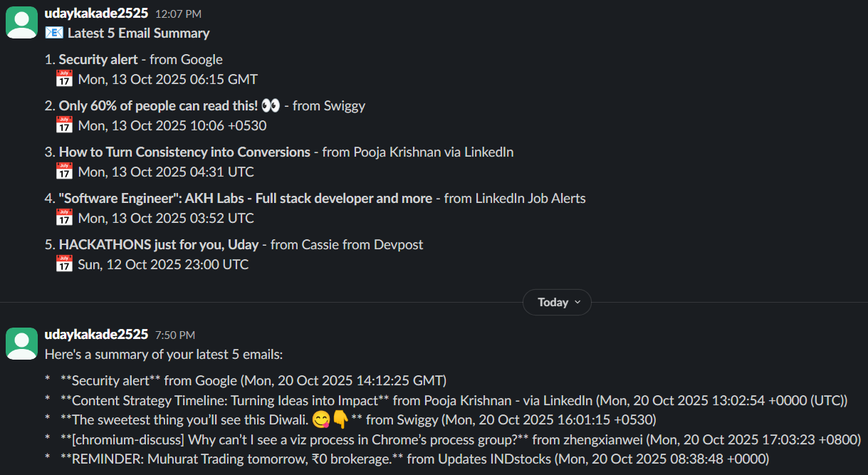Click the avatar on the 7:50 PM message
The image size is (868, 475).
coord(21,344)
